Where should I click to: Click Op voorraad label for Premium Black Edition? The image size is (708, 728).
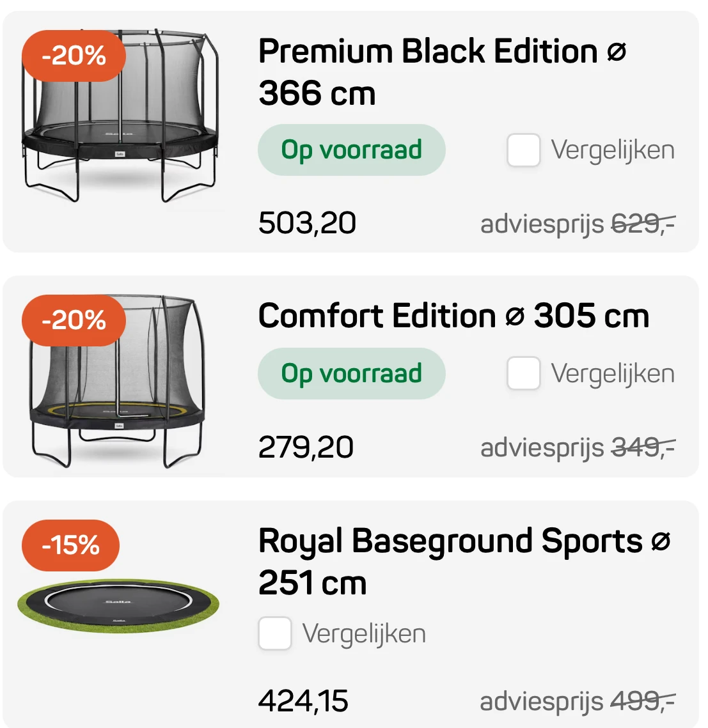tap(351, 150)
